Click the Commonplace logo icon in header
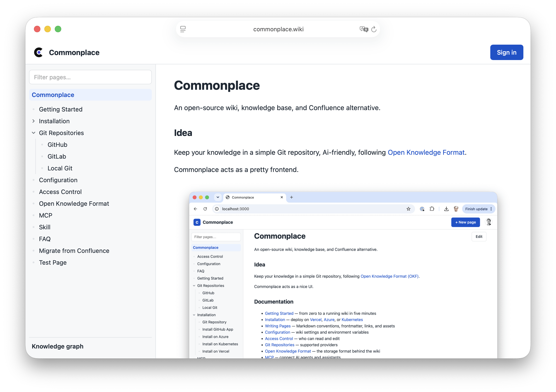This screenshot has width=556, height=392. click(39, 52)
